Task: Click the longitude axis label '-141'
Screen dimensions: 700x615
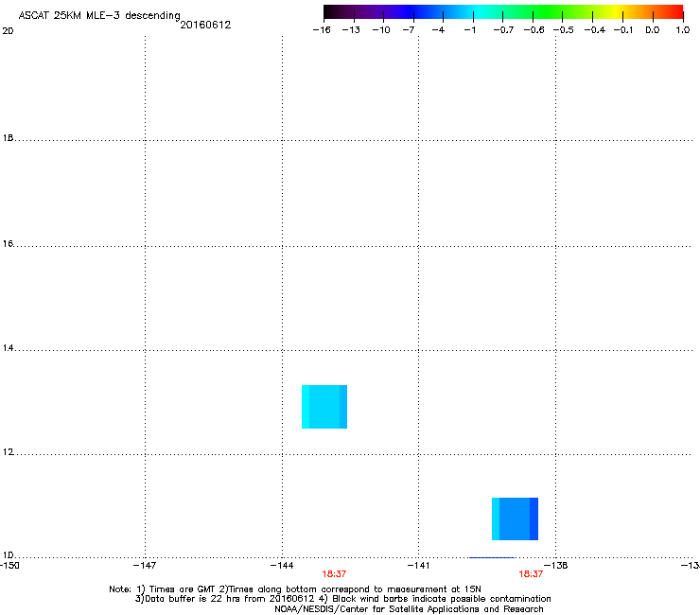Action: 418,566
